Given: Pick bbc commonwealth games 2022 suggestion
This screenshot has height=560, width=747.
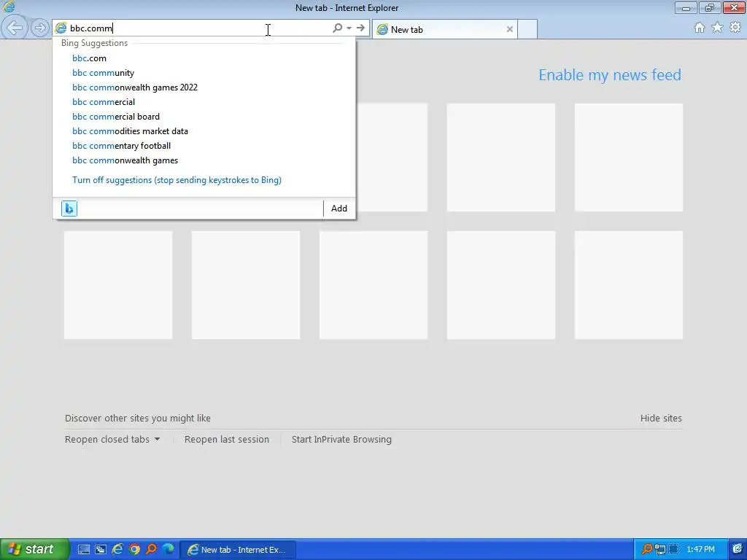Looking at the screenshot, I should (x=204, y=87).
